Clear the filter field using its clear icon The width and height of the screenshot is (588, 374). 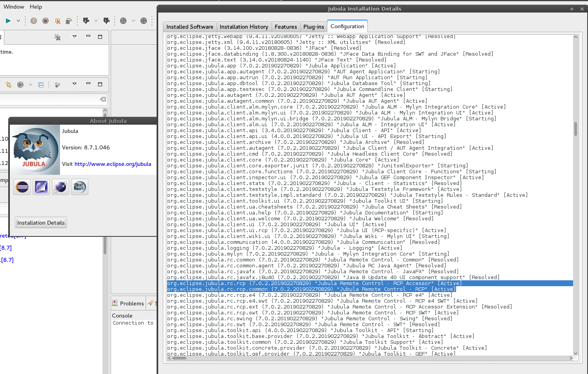coord(103,100)
